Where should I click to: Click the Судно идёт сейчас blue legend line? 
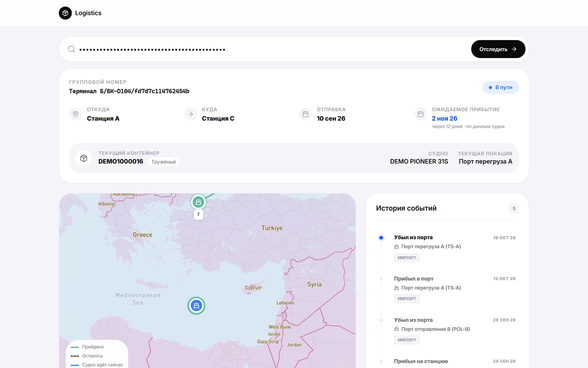75,365
